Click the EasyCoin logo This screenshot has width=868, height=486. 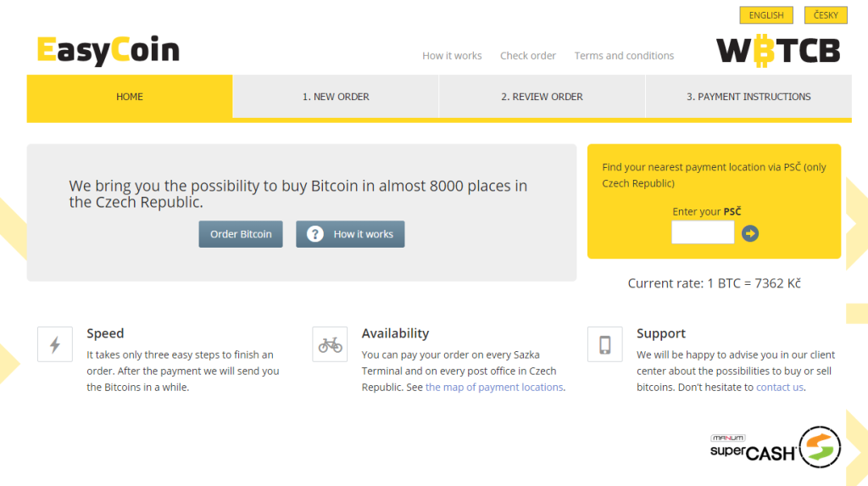coord(108,50)
